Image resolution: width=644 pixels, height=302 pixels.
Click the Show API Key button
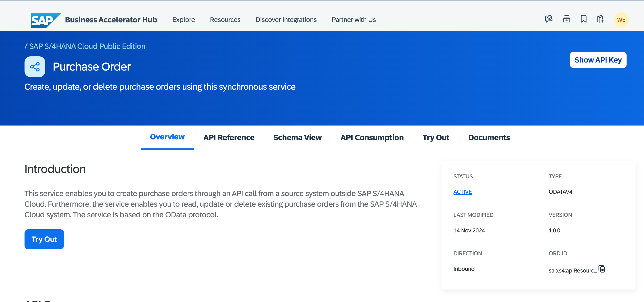598,60
